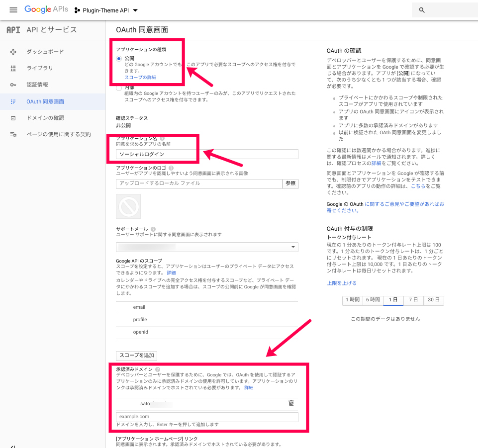Click the logo upload local file field
Screen dimensions: 478x448
(x=199, y=183)
